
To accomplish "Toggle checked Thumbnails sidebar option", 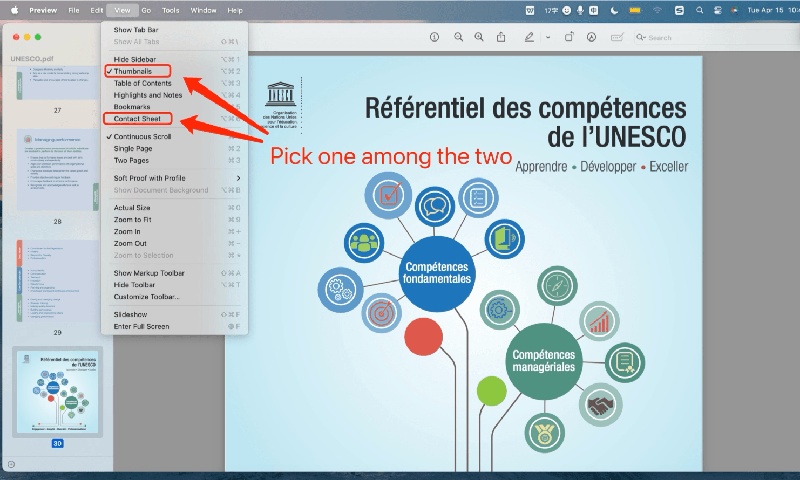I will click(x=174, y=71).
